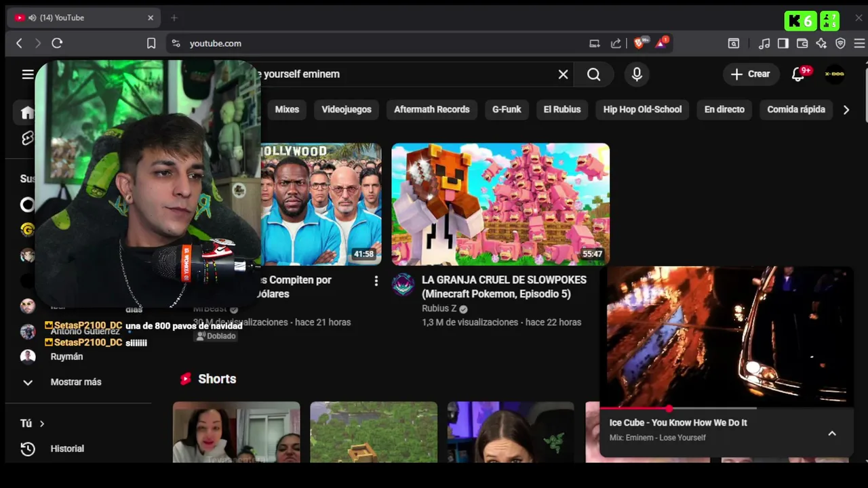Play the Minecraft Slowpokes thumbnail
This screenshot has width=868, height=488.
[500, 203]
